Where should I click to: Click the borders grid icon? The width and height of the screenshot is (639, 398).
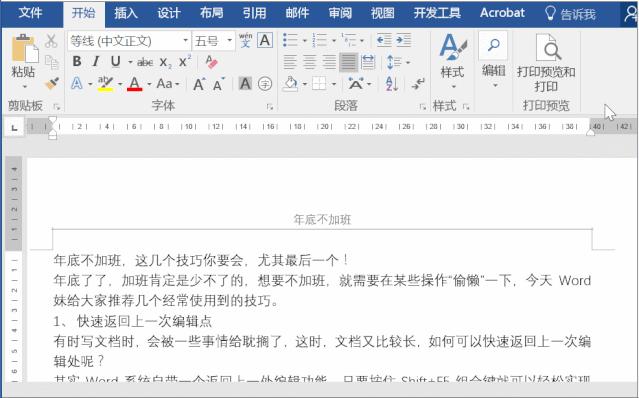pos(319,84)
